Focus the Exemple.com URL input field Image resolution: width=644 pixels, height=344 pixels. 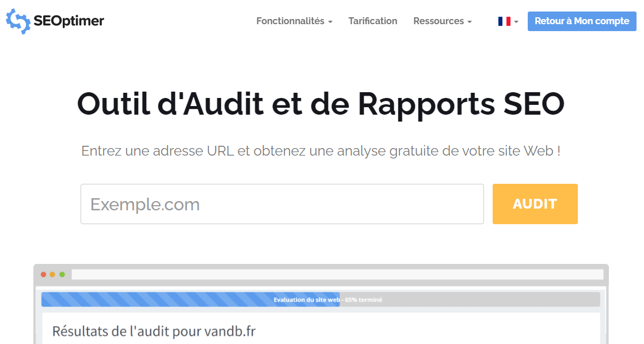pos(282,204)
